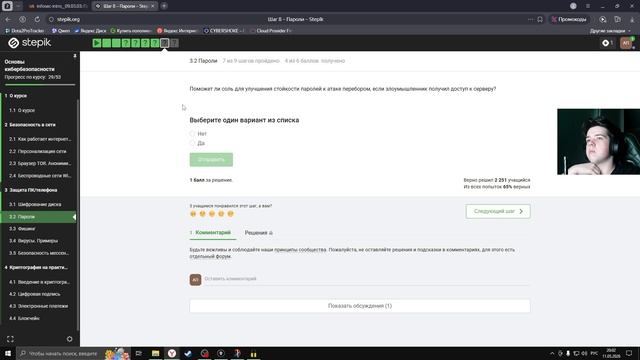
Task: Close the Stepik Пароли browser tab
Action: pos(153,6)
